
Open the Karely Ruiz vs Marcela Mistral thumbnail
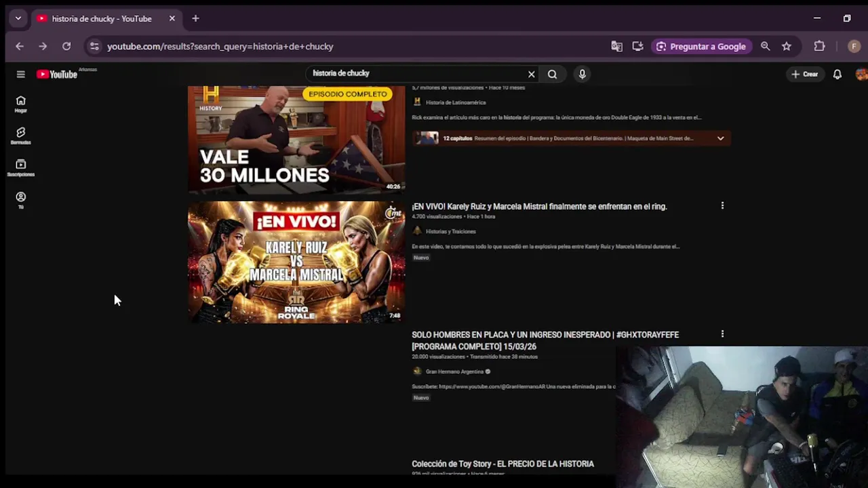pos(296,262)
